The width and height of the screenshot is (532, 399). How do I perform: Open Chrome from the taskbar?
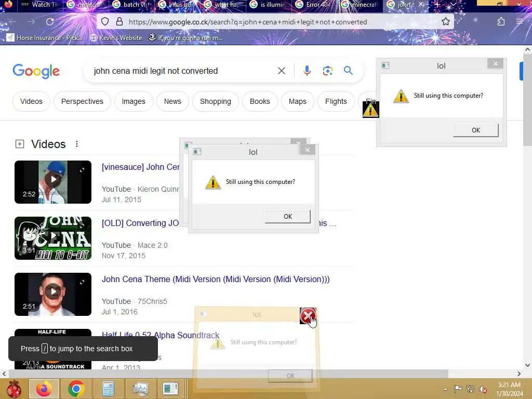click(76, 389)
